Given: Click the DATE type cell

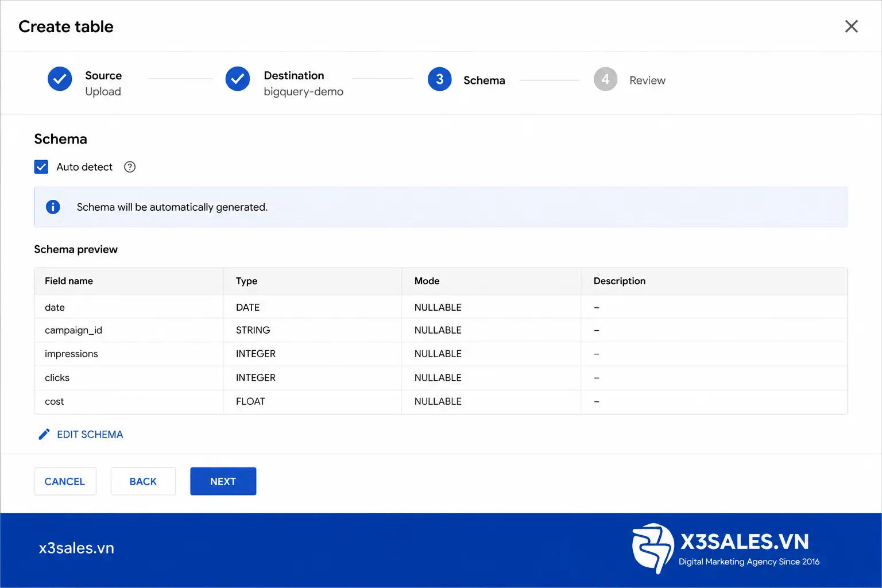Looking at the screenshot, I should click(312, 307).
